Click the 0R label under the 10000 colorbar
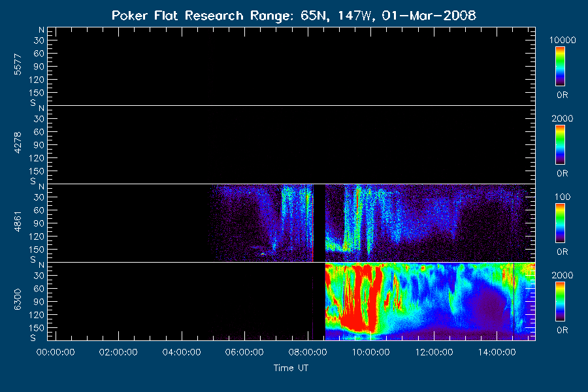The image size is (588, 392). 563,95
